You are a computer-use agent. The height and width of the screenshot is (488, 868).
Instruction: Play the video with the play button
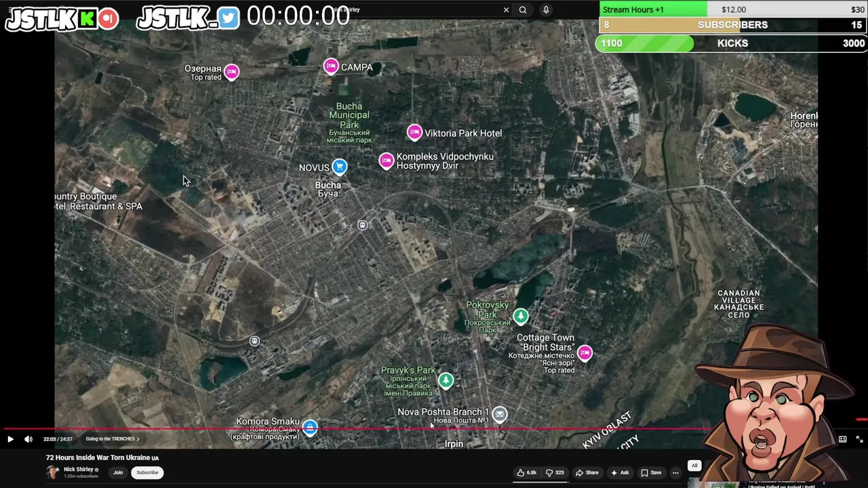pos(10,439)
